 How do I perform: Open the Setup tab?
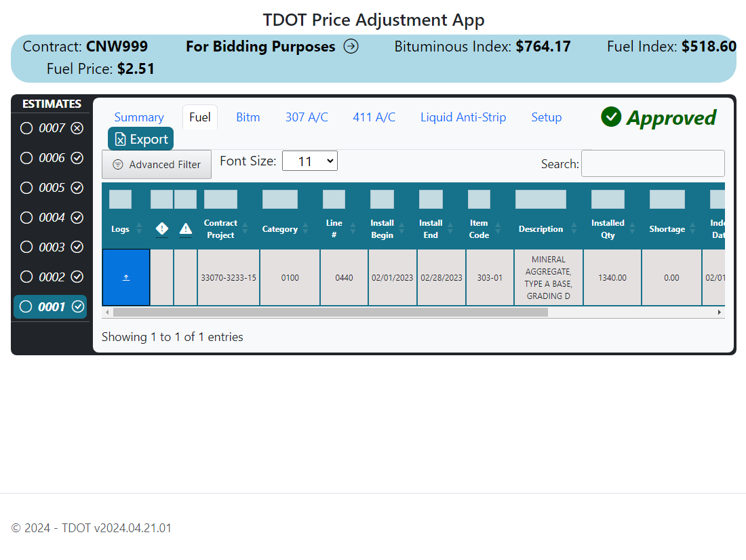point(546,117)
